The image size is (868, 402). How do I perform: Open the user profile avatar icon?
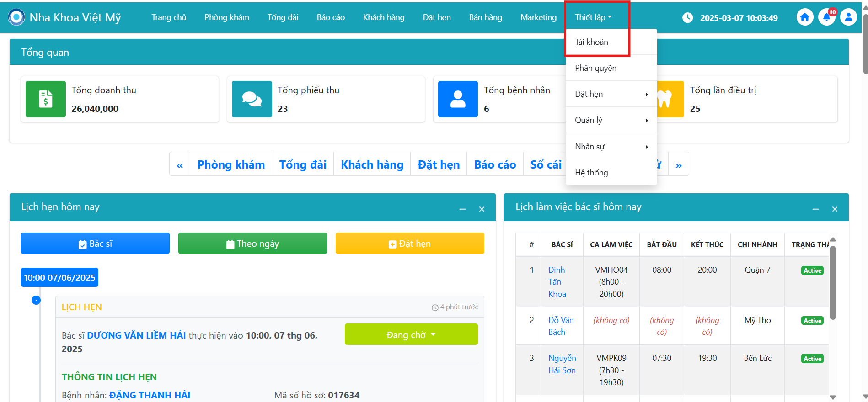tap(848, 17)
